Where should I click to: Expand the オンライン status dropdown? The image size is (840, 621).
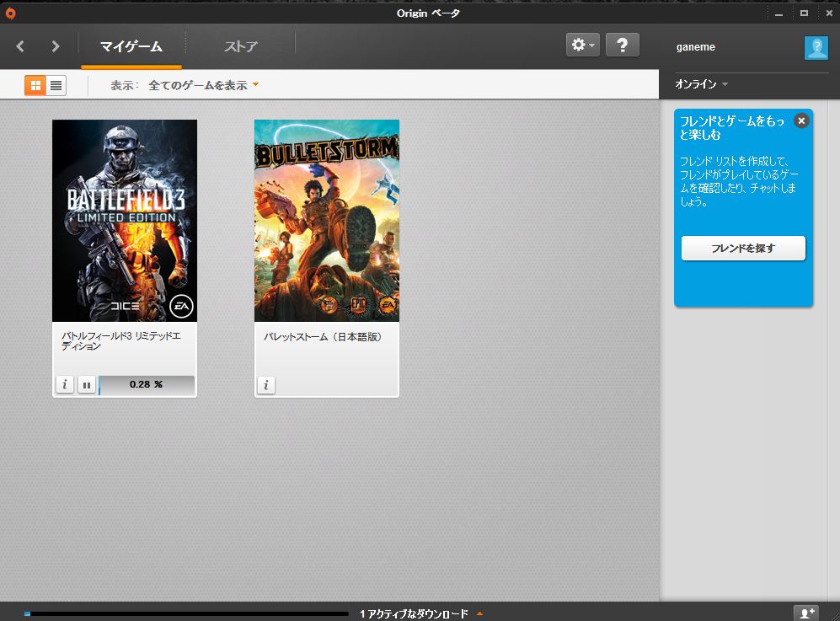pos(701,84)
